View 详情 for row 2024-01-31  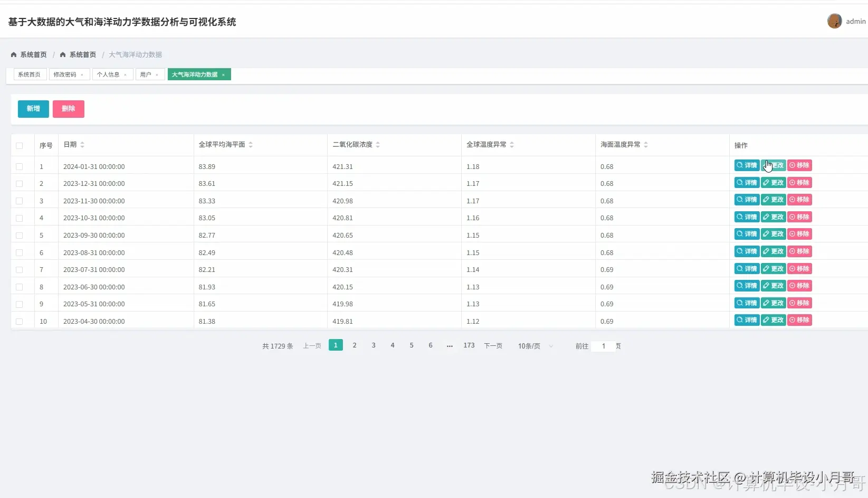[747, 165]
